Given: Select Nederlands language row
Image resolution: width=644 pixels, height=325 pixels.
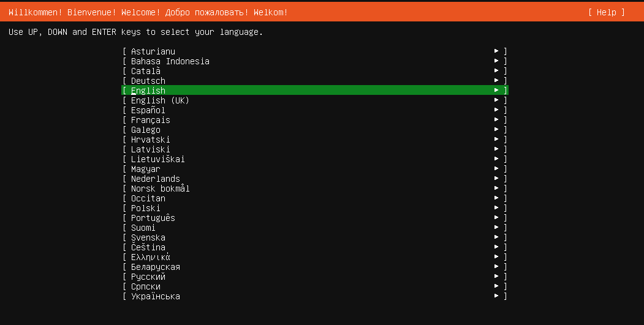Looking at the screenshot, I should (315, 179).
